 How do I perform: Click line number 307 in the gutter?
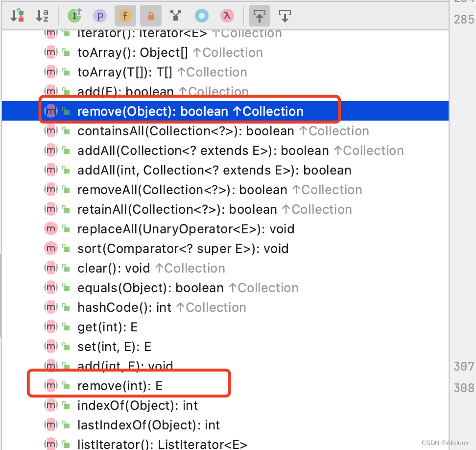tap(464, 367)
